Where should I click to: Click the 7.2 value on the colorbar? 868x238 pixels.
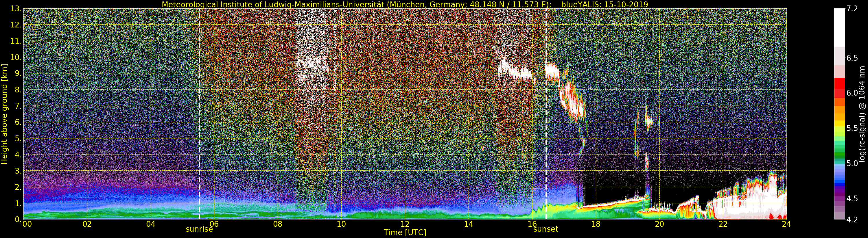(x=852, y=9)
